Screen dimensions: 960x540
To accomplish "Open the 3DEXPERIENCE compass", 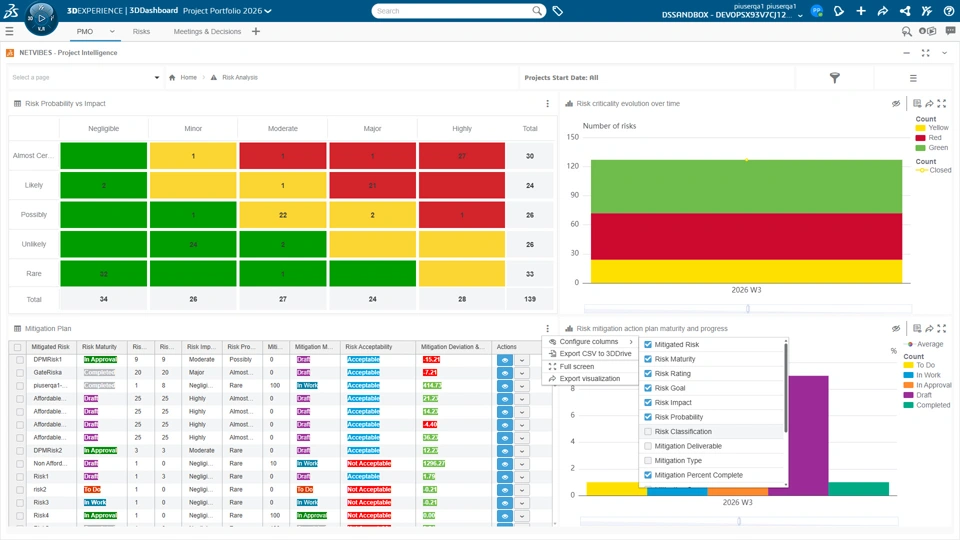I will click(41, 18).
